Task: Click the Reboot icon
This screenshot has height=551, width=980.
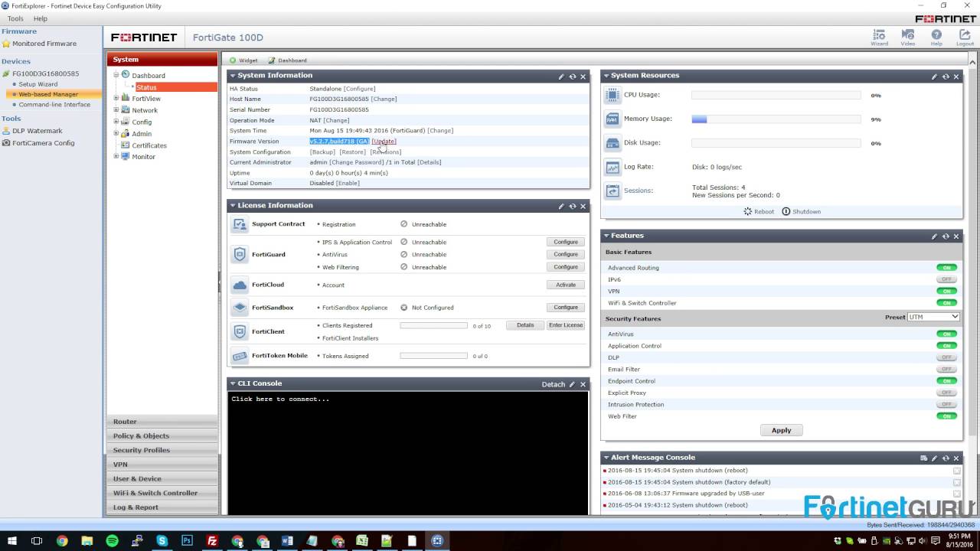Action: (748, 211)
